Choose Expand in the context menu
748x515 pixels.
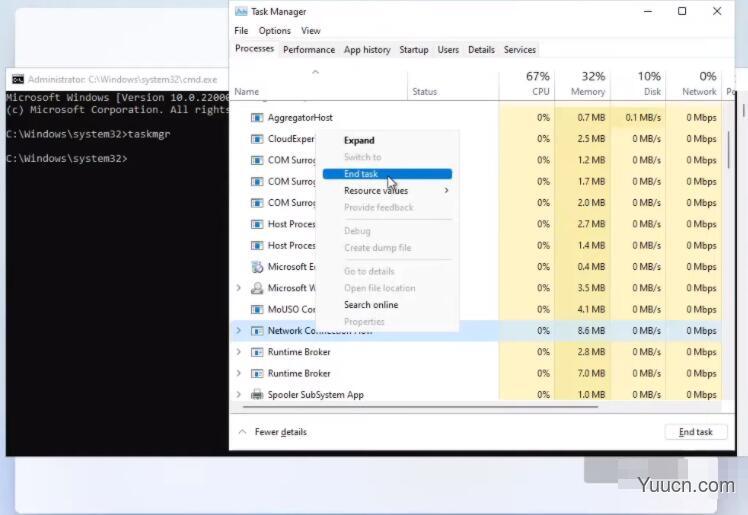[x=359, y=140]
